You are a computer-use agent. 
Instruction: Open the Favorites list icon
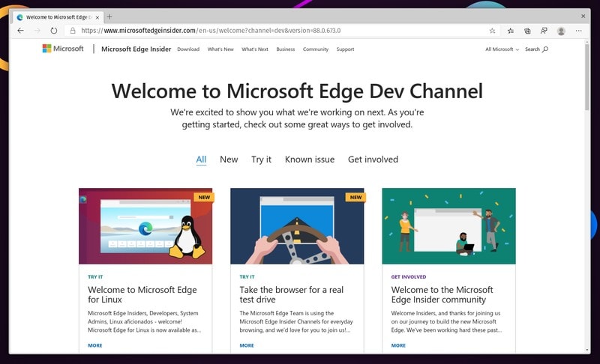pyautogui.click(x=511, y=31)
